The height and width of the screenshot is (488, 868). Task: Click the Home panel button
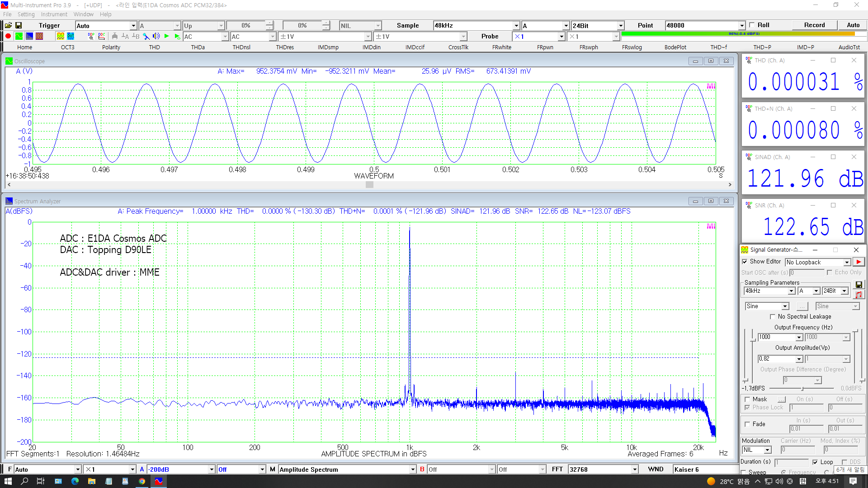24,47
